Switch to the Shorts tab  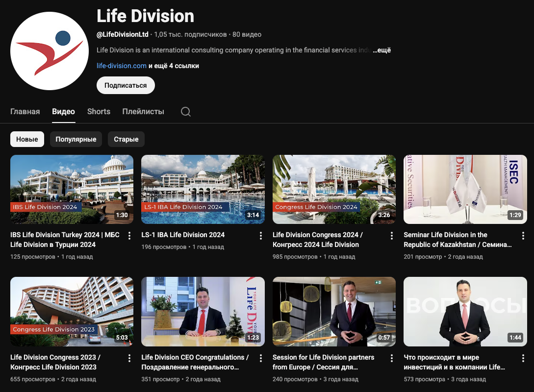[x=99, y=112]
